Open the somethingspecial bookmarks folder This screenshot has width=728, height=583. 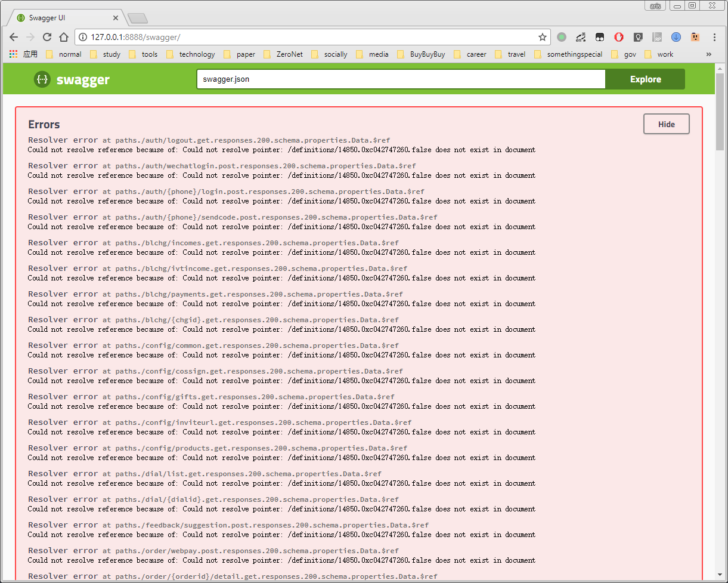(x=569, y=54)
